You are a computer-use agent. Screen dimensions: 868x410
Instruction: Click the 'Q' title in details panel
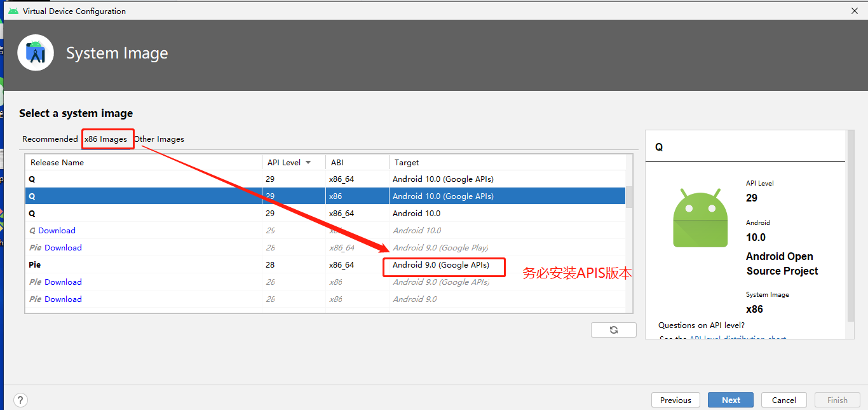tap(659, 147)
